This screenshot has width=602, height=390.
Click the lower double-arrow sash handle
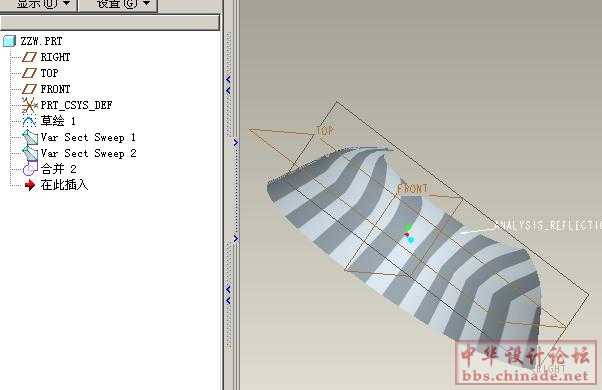click(228, 295)
